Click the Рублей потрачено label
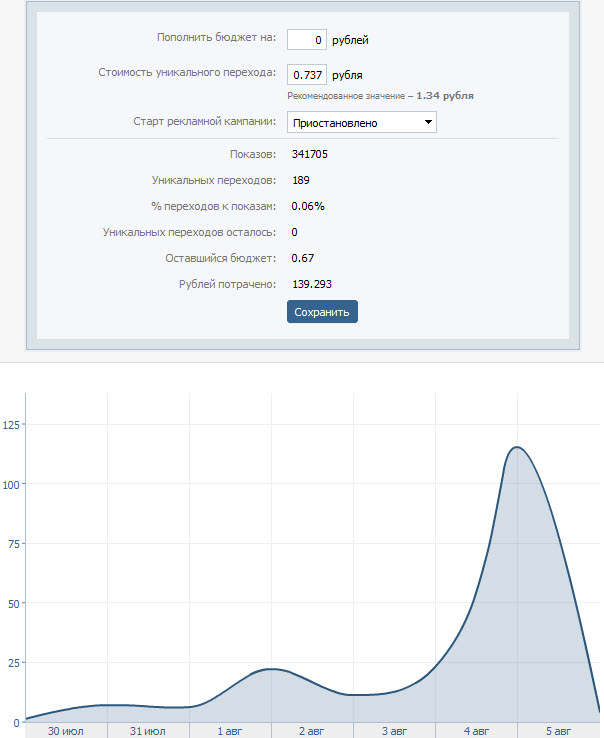This screenshot has height=738, width=604. click(227, 284)
